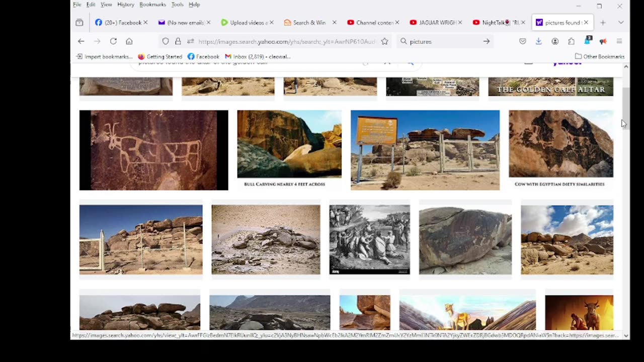Screen dimensions: 644x362
Task: Open Getting Started bookmark
Action: tap(160, 56)
